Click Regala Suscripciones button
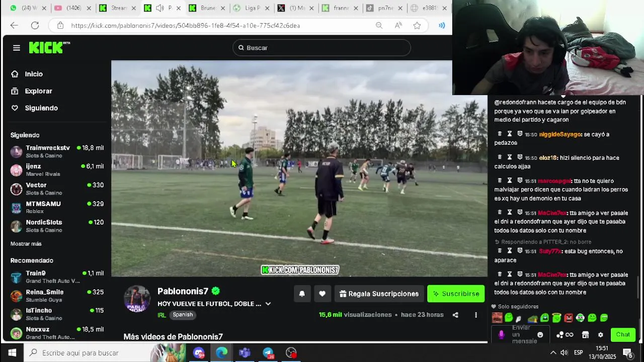The width and height of the screenshot is (644, 362). click(379, 294)
